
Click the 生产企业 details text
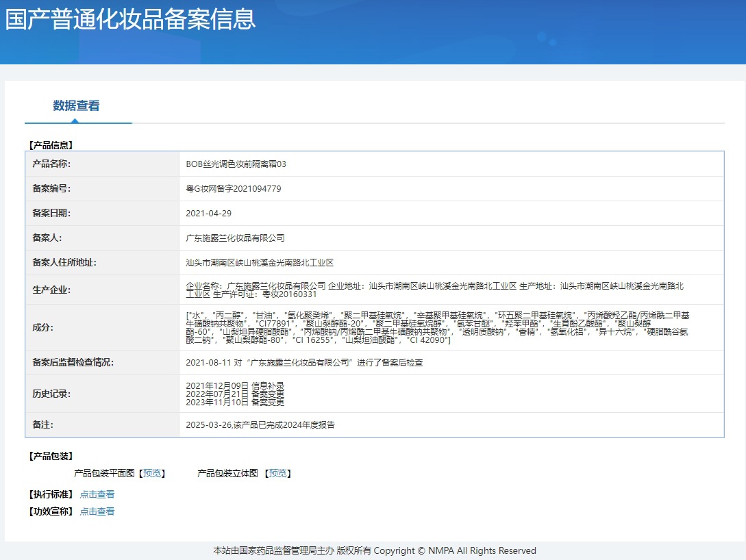point(434,290)
